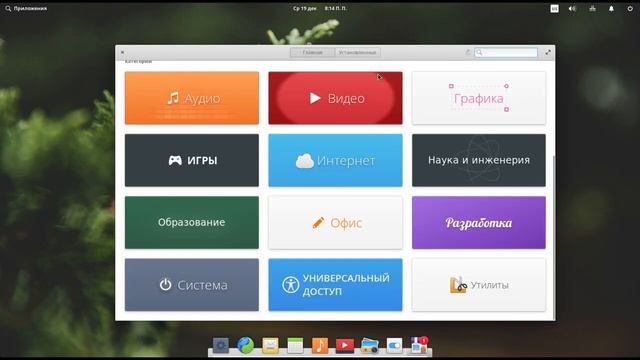The width and height of the screenshot is (640, 360).
Task: Open the Образование category
Action: [192, 222]
